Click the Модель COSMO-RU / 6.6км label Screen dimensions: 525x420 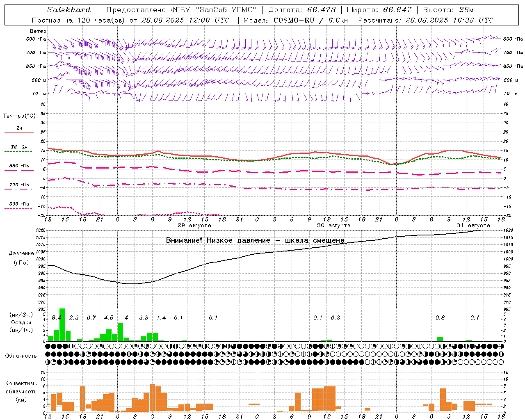295,20
